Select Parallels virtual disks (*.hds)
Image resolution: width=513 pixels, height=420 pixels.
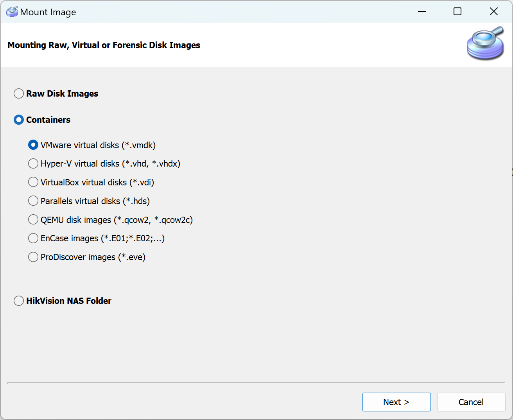tap(33, 201)
